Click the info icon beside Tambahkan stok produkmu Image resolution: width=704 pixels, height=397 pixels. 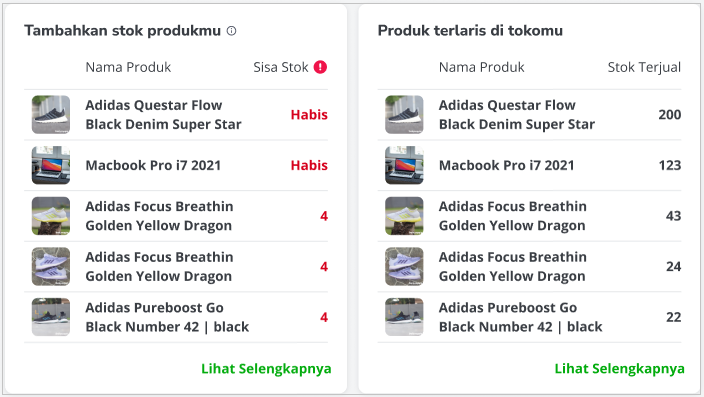click(231, 31)
